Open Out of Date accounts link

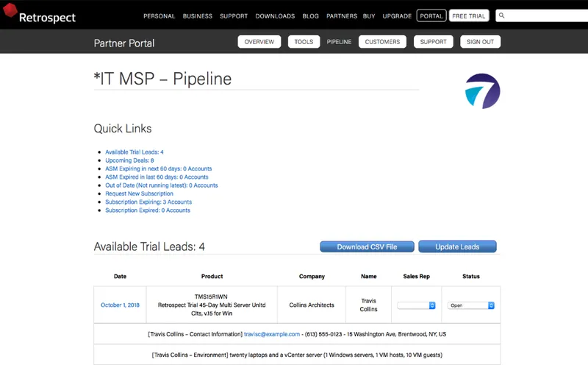[x=161, y=185]
